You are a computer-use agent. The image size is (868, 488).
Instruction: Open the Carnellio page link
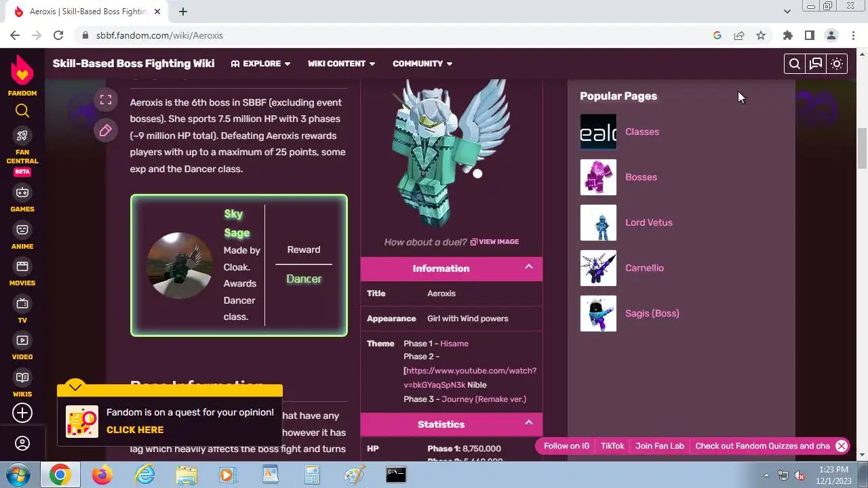644,268
